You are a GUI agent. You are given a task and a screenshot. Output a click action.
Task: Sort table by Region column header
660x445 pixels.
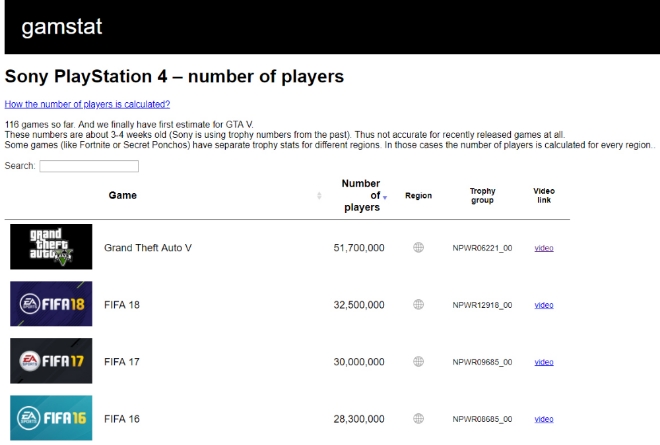click(418, 195)
